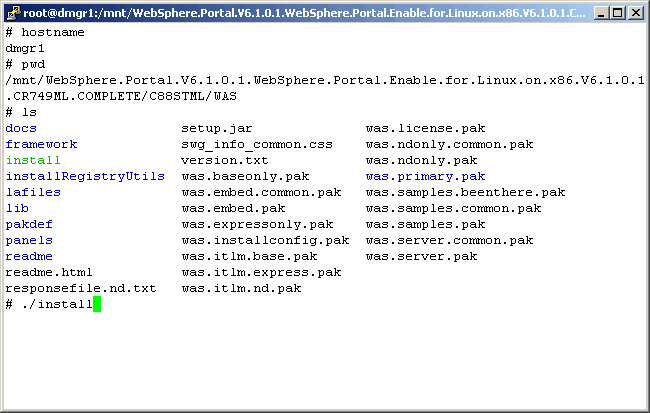Screen dimensions: 650x413
Task: Click the green terminal cursor block
Action: [97, 304]
